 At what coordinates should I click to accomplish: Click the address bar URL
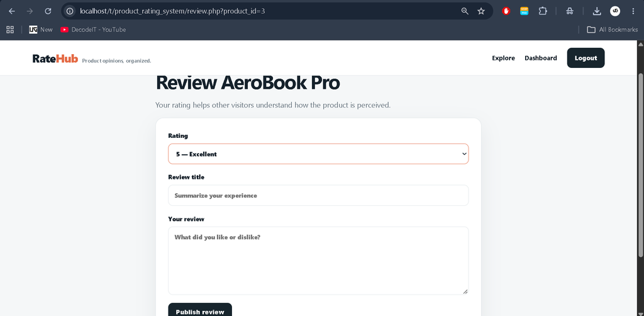tap(172, 11)
